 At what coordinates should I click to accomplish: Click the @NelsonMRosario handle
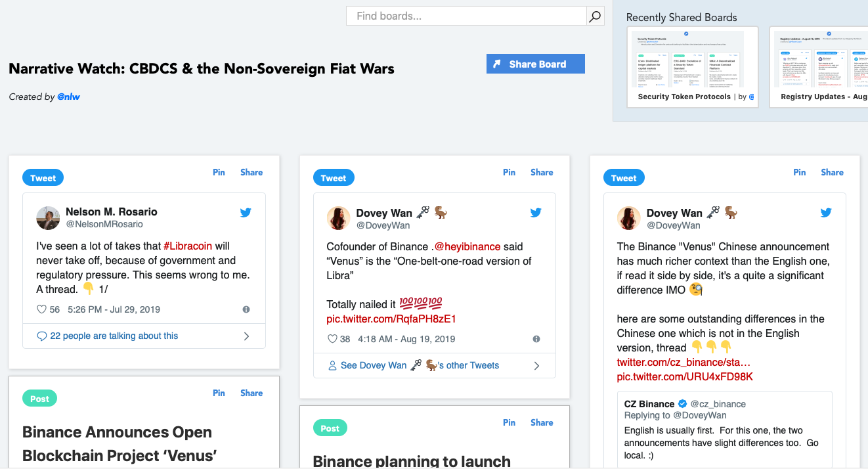pyautogui.click(x=104, y=224)
